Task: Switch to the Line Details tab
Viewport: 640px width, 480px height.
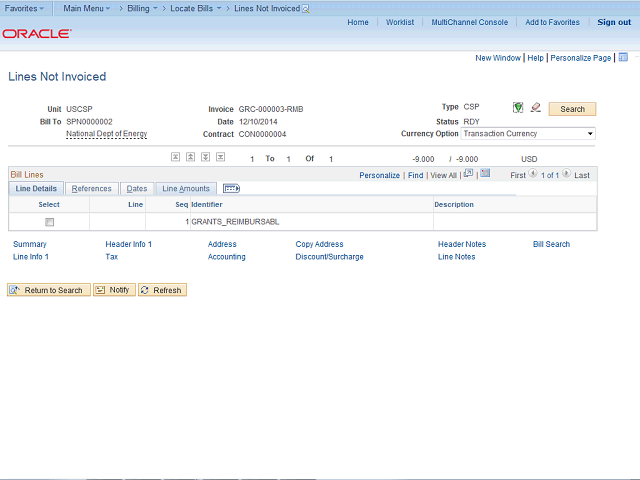Action: [36, 189]
